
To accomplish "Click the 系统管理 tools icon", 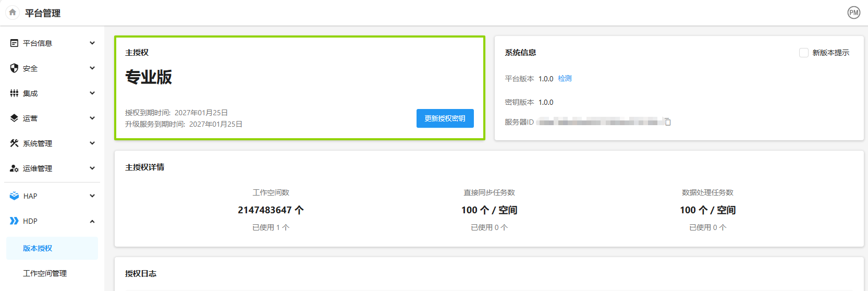I will [14, 143].
